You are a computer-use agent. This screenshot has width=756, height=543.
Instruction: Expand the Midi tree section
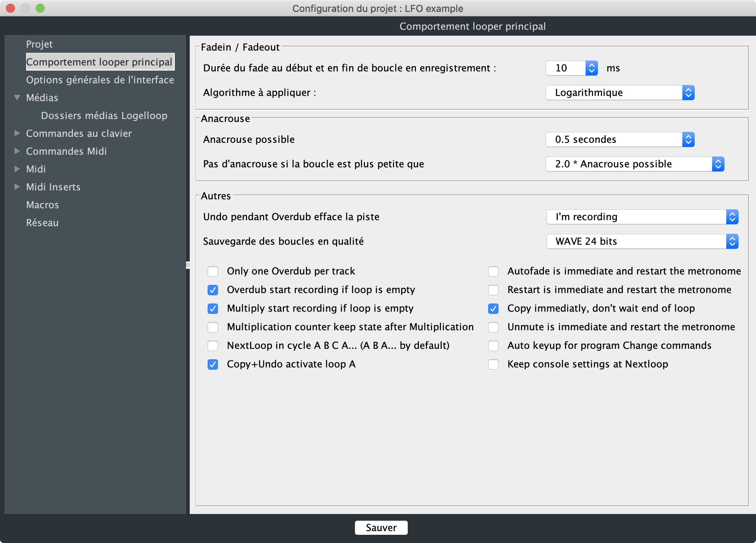(x=17, y=169)
